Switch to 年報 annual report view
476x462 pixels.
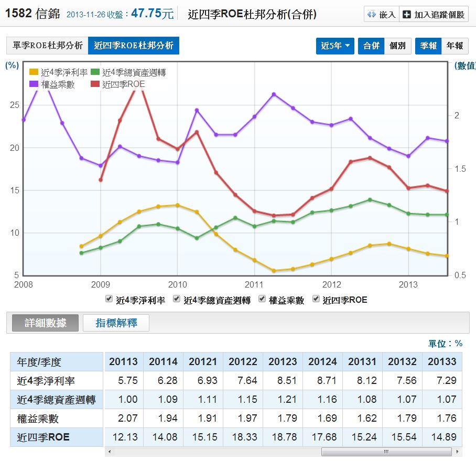(455, 46)
